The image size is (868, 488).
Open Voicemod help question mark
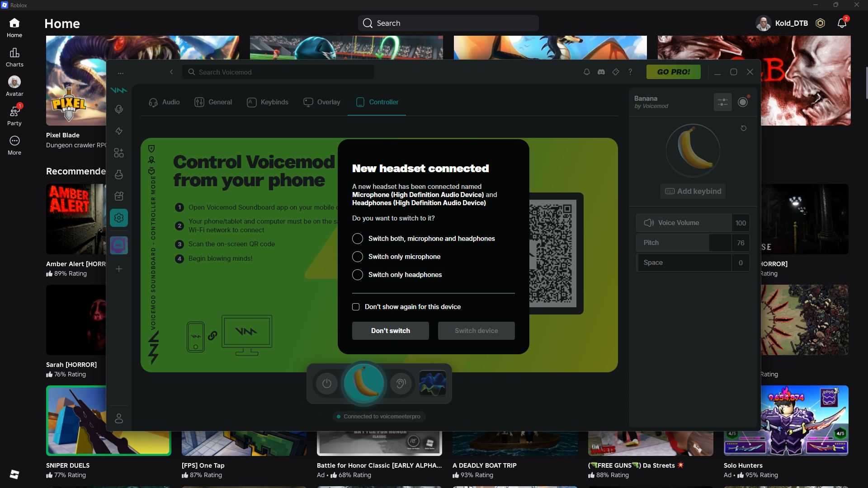[x=630, y=72]
